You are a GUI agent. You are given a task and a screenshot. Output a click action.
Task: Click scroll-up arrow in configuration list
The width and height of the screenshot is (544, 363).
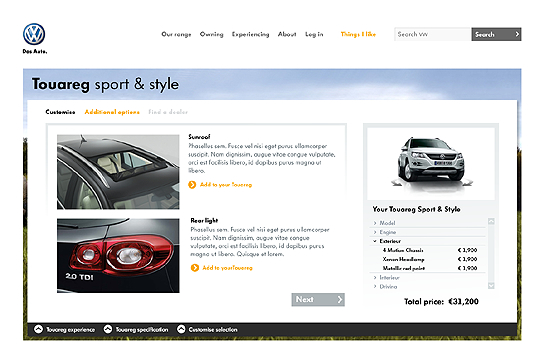pyautogui.click(x=491, y=221)
